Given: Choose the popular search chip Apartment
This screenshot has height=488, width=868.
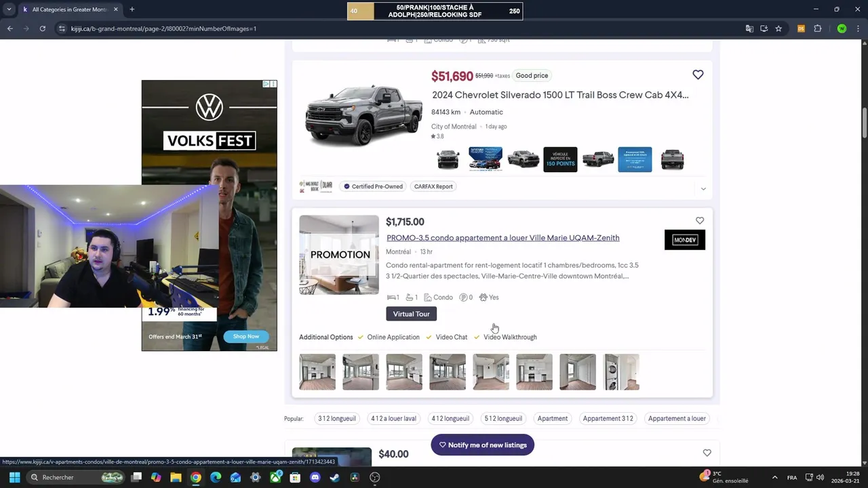Looking at the screenshot, I should click(x=553, y=418).
